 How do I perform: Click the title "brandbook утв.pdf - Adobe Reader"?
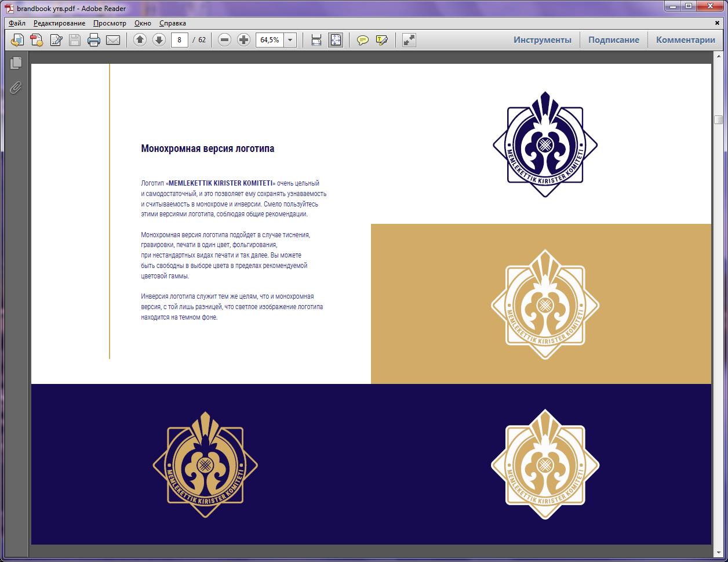coord(71,9)
